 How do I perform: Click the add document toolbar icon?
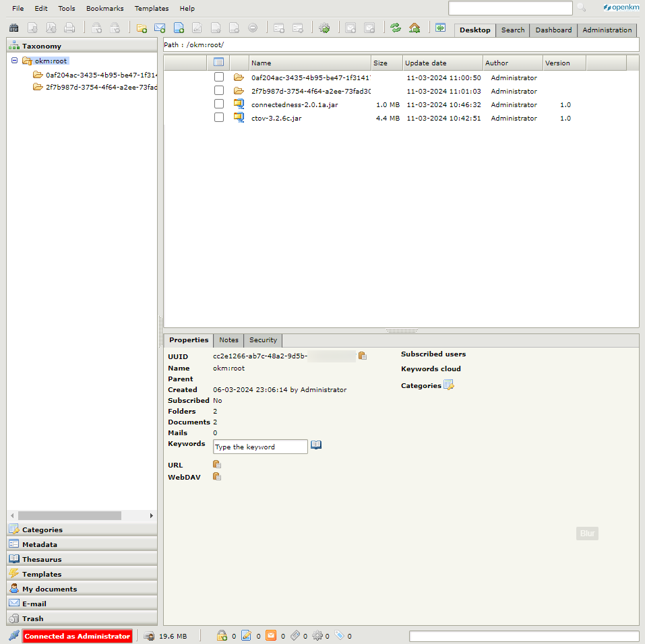179,28
